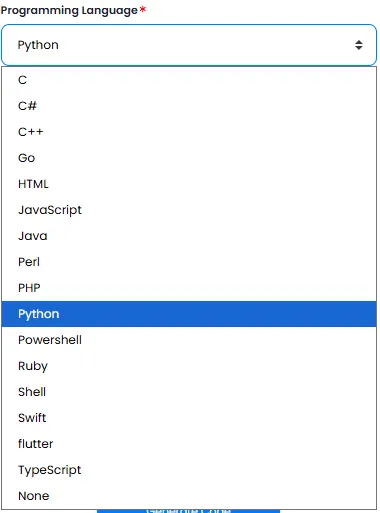
Task: Click the Programming Language field label
Action: pyautogui.click(x=69, y=11)
